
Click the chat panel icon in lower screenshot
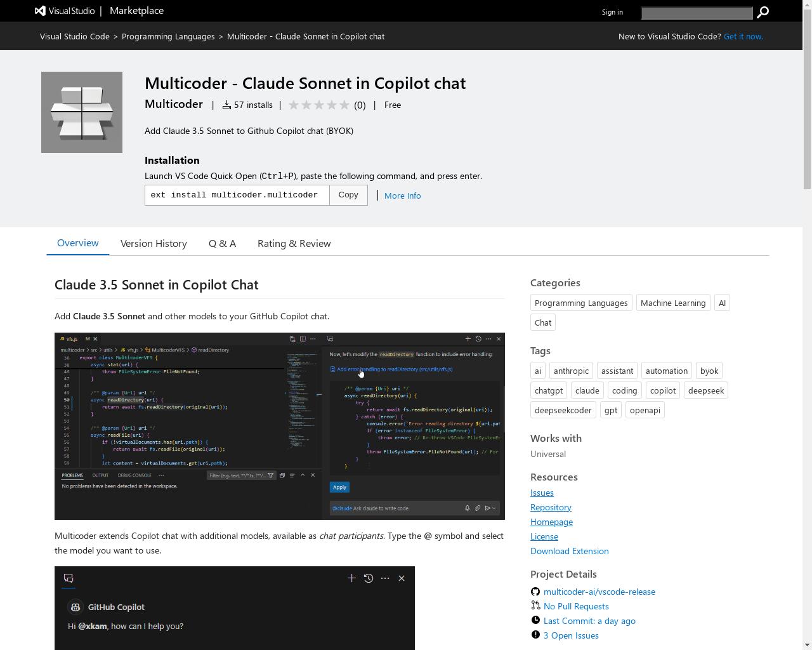pos(69,578)
